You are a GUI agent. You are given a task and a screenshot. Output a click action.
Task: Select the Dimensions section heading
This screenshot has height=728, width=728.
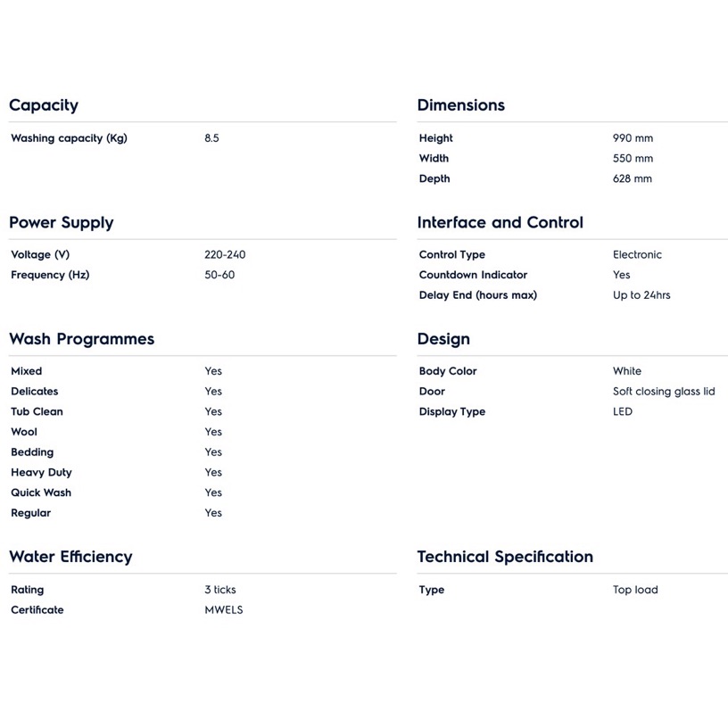(460, 105)
